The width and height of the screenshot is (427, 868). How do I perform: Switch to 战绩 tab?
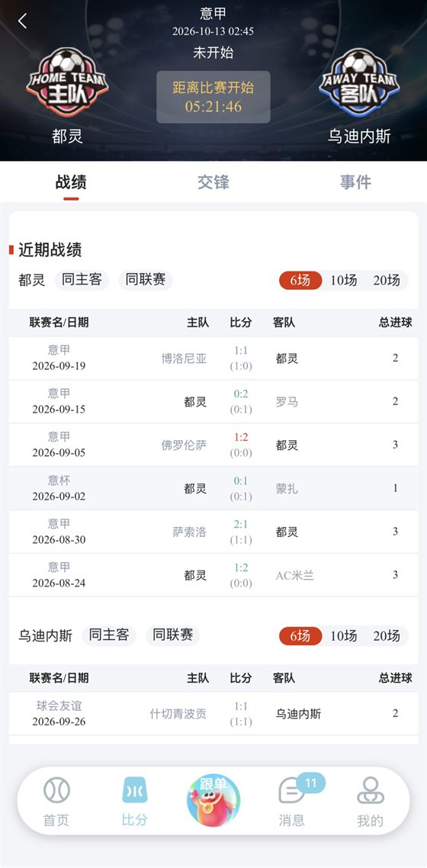[x=71, y=182]
